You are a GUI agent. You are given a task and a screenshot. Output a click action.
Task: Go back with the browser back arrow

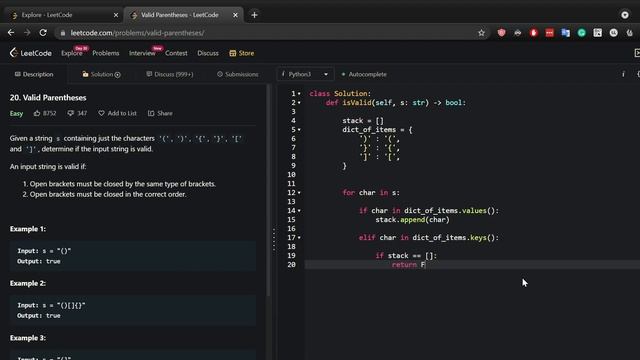coord(11,33)
